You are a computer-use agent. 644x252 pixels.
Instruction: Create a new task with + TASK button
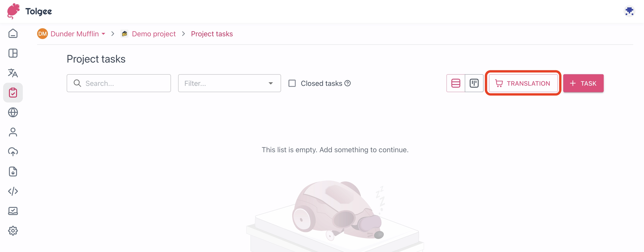[x=583, y=83]
